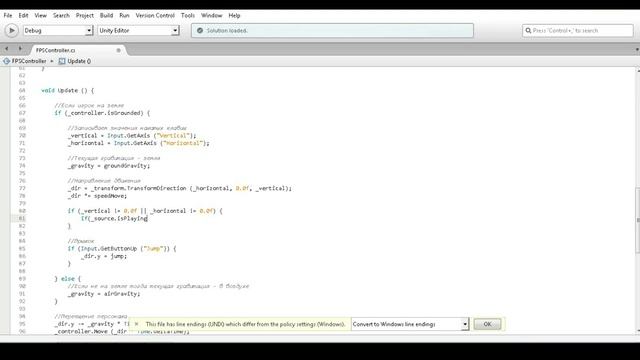Open the Edit menu
Image resolution: width=640 pixels, height=360 pixels.
coord(23,16)
